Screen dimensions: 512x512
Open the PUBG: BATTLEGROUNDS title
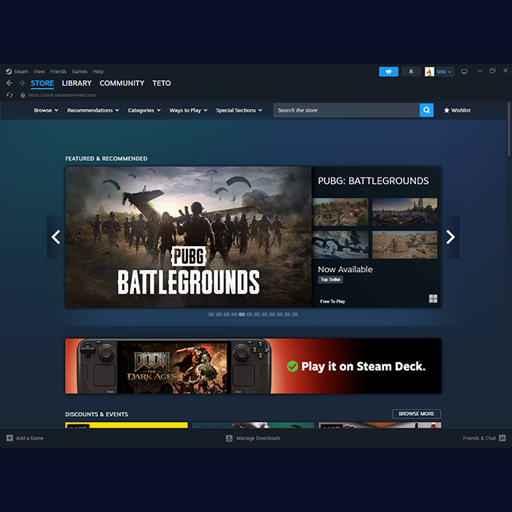373,181
